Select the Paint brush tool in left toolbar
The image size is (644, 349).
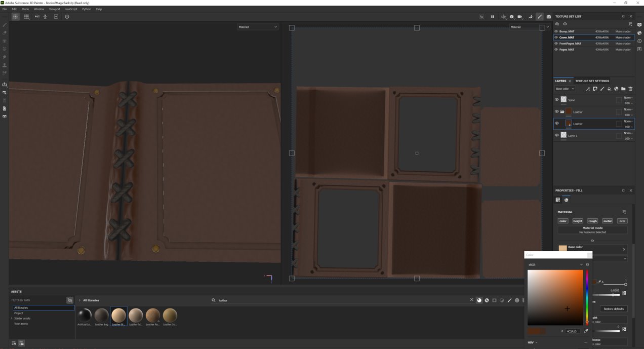click(x=5, y=25)
